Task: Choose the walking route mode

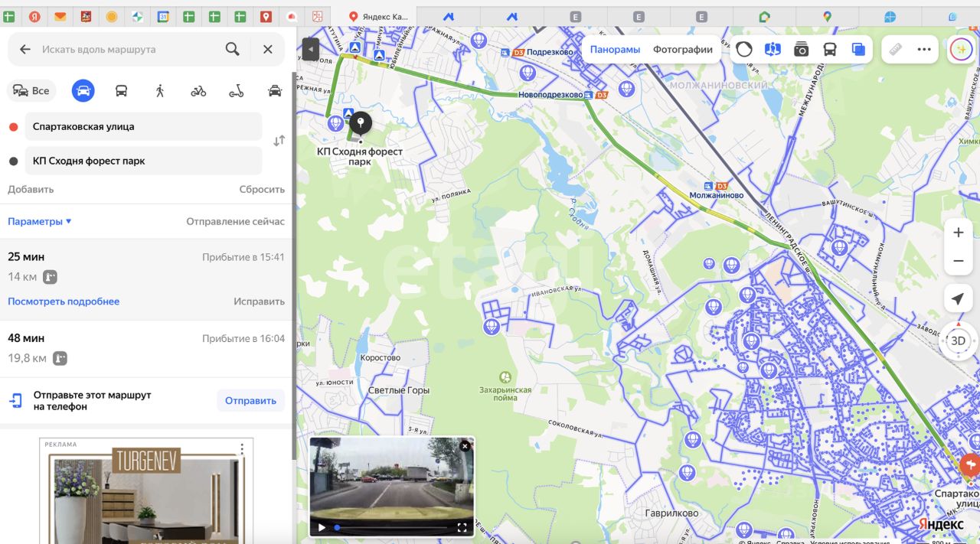Action: 160,91
